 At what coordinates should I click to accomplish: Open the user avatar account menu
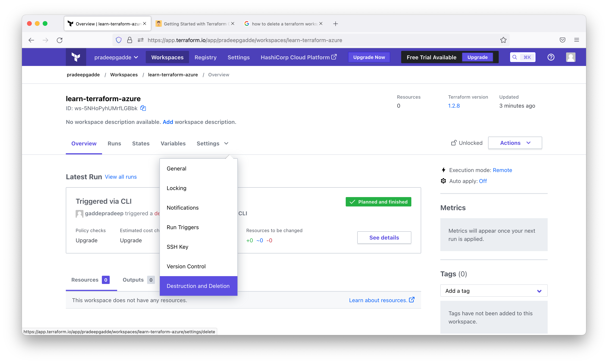pyautogui.click(x=571, y=57)
